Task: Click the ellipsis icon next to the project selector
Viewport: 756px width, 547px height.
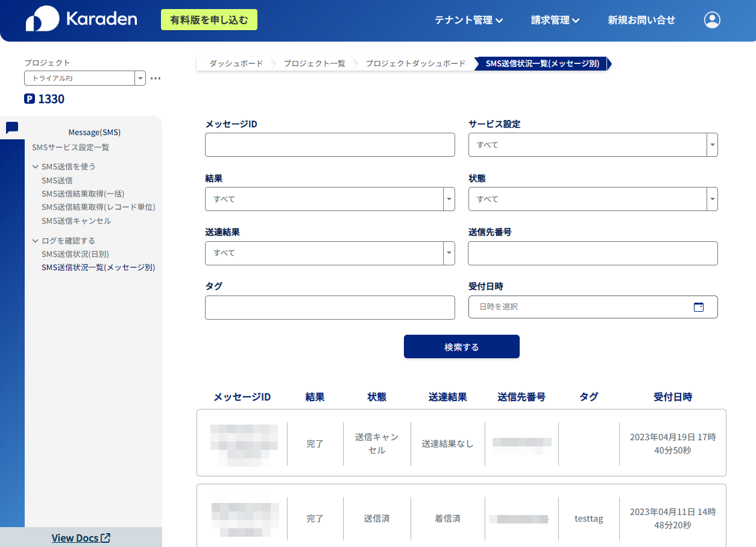Action: [x=156, y=78]
